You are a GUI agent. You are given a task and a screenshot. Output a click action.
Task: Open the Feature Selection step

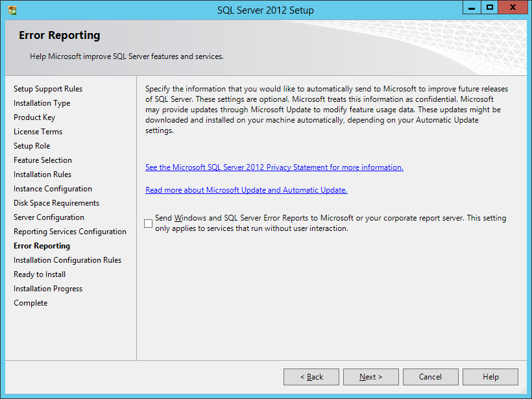42,160
